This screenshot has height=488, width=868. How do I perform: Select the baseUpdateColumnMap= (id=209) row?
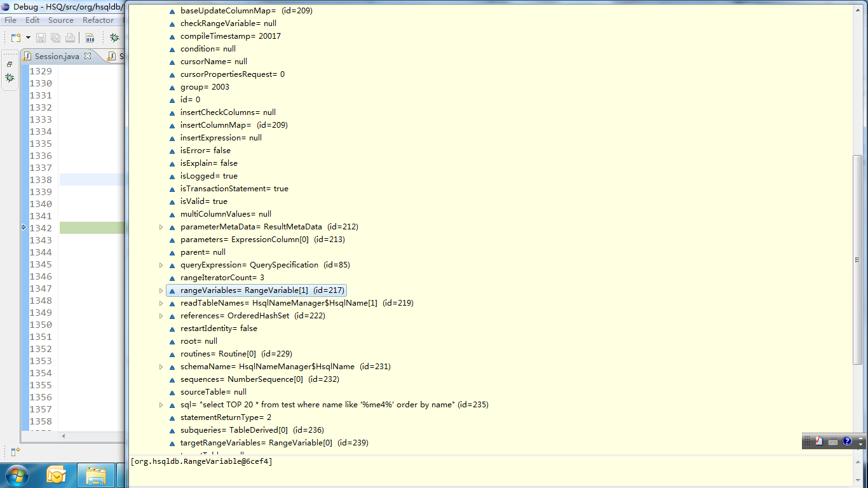click(240, 11)
